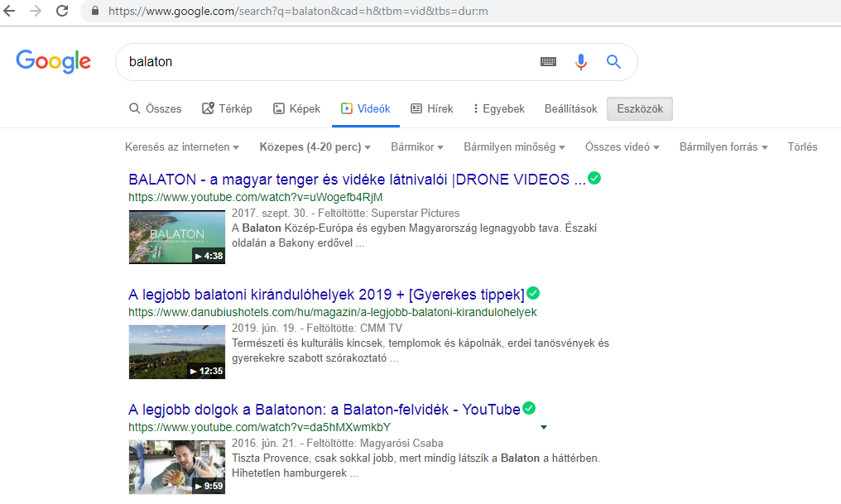841x504 pixels.
Task: Open cached options arrow below the Balaton-felvidék title
Action: click(x=543, y=427)
